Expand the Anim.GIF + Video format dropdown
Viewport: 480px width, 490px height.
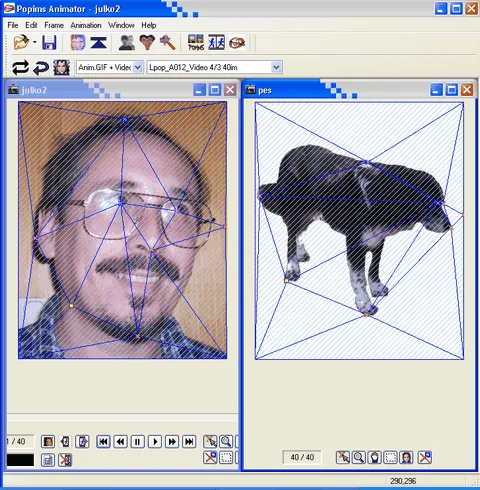(x=138, y=68)
